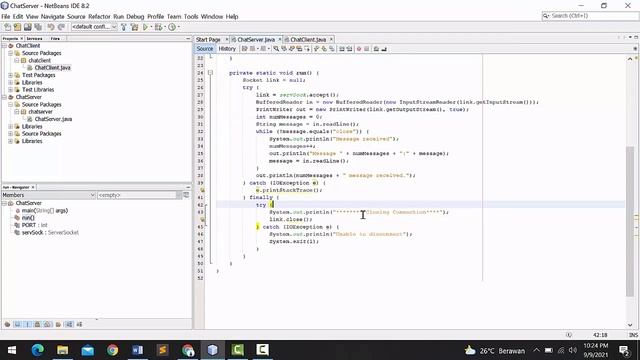Switch to the Start Page tab
640x360 pixels.
tap(208, 40)
